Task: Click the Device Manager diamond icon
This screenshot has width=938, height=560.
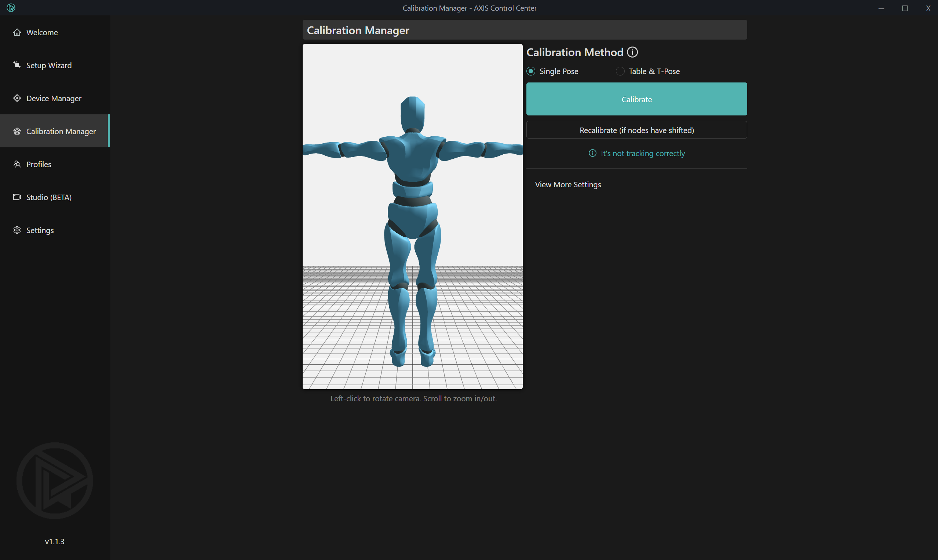Action: pyautogui.click(x=17, y=98)
